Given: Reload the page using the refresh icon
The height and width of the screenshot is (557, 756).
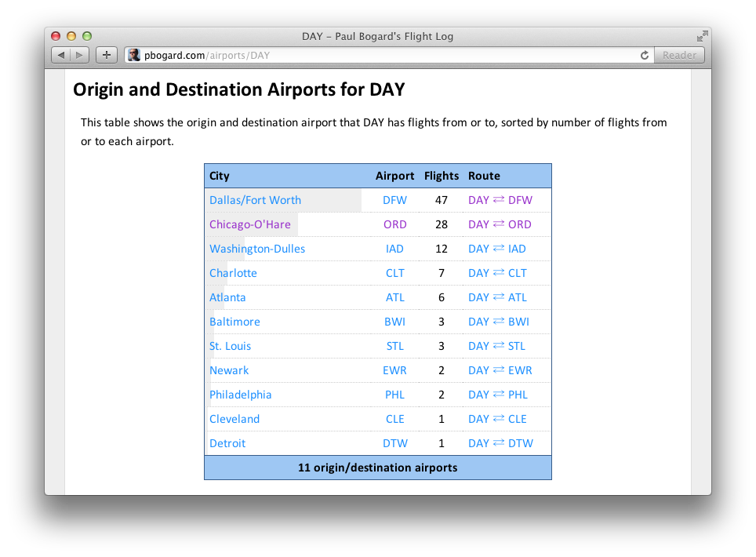Looking at the screenshot, I should pyautogui.click(x=644, y=55).
